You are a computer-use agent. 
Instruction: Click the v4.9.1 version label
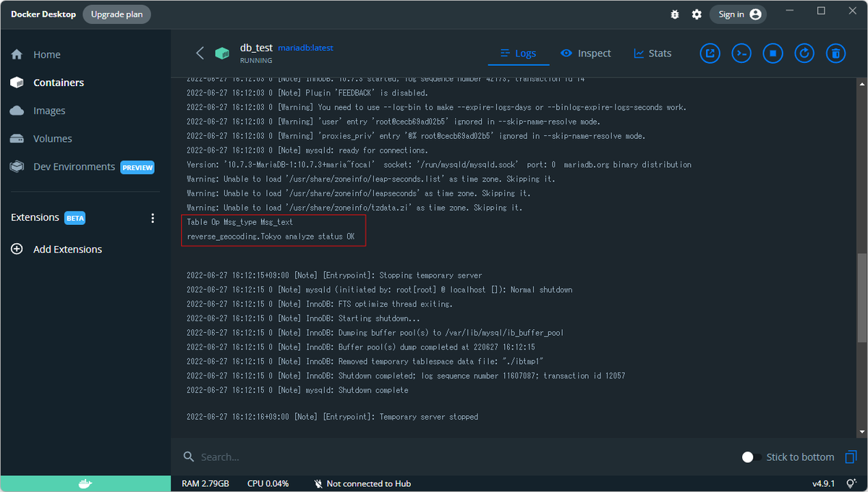pos(823,483)
